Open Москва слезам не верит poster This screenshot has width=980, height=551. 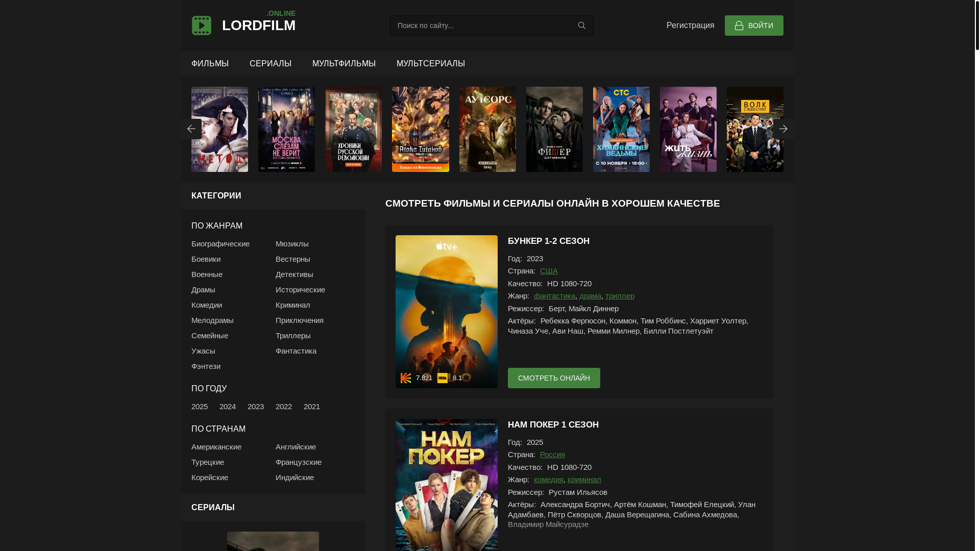286,129
